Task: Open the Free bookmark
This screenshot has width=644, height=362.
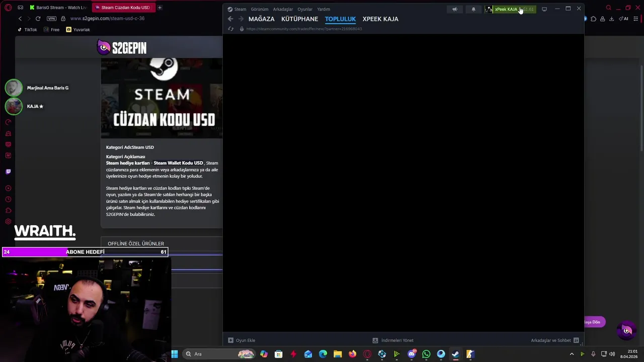Action: pos(52,30)
